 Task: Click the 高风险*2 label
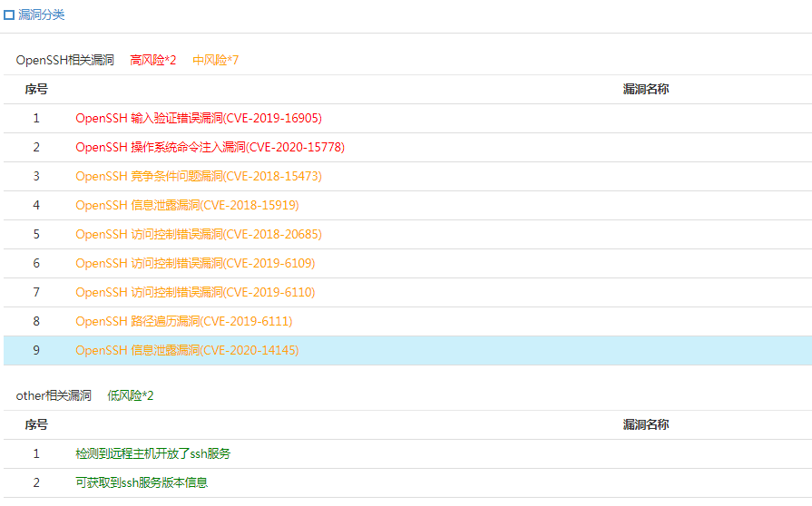click(152, 60)
